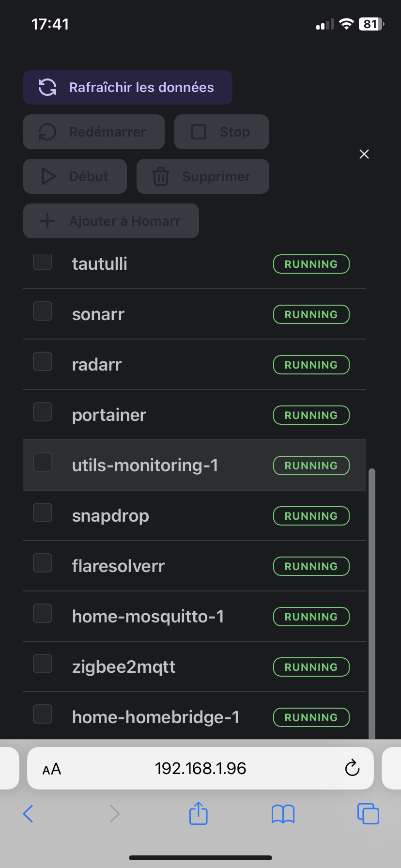
Task: Select the portainer container checkbox
Action: coord(43,412)
